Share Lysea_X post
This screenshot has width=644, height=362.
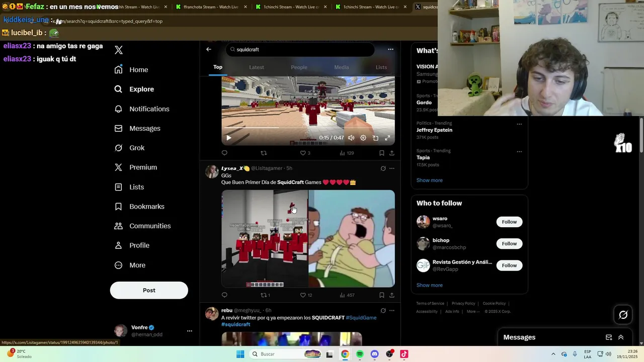pos(392,295)
